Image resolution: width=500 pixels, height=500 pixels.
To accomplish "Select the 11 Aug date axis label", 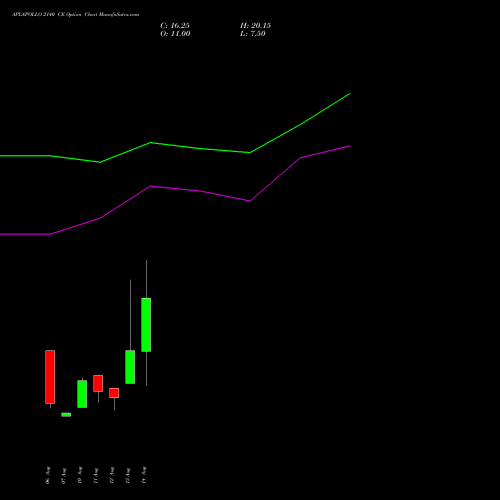I will [96, 476].
